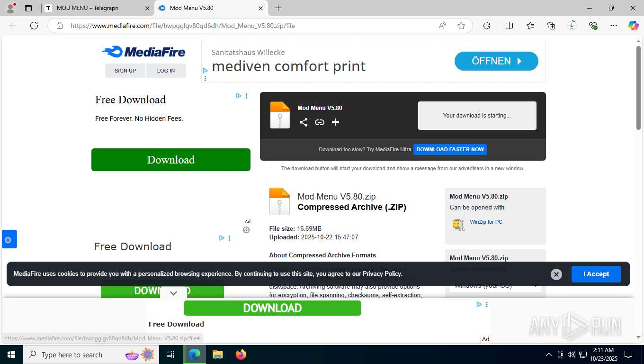This screenshot has height=364, width=644.
Task: Accept cookies with I Accept button
Action: click(x=596, y=274)
